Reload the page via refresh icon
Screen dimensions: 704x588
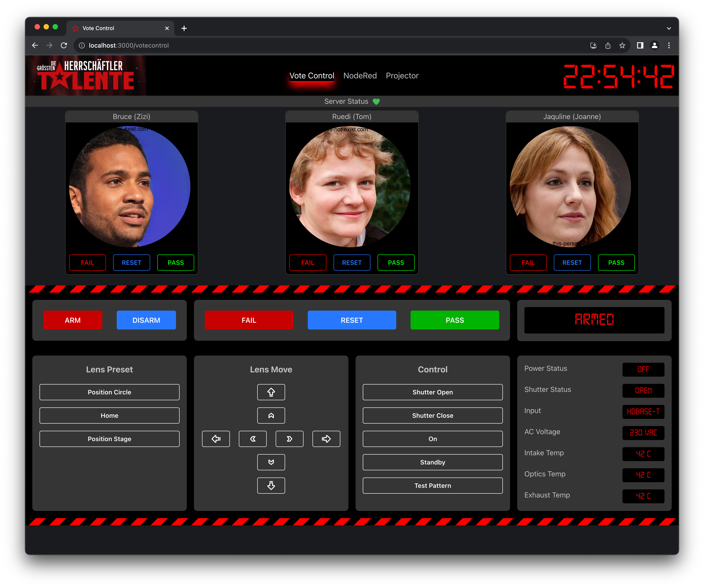(x=64, y=45)
